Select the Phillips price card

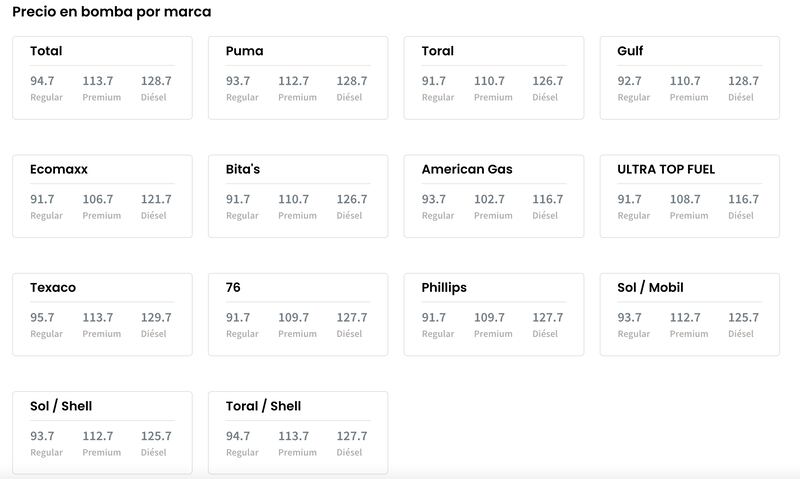494,314
